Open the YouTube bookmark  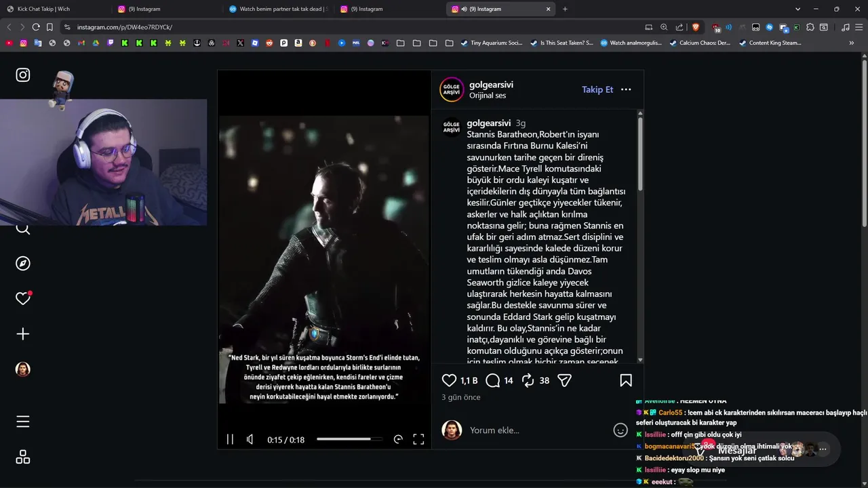tap(9, 43)
